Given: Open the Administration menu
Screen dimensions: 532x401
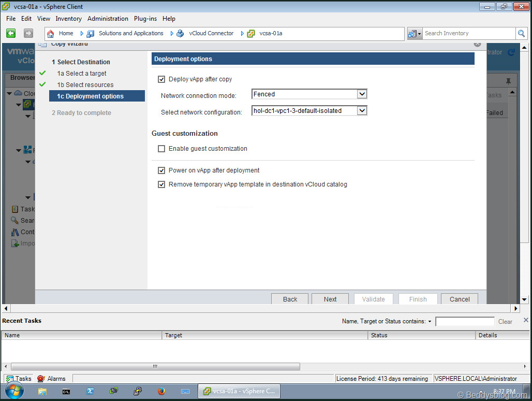Looking at the screenshot, I should coord(108,19).
